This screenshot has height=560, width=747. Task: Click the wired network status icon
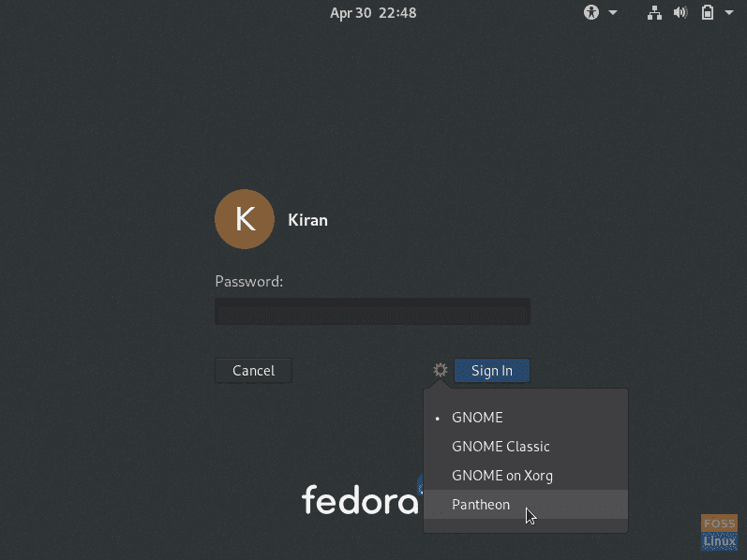point(654,13)
